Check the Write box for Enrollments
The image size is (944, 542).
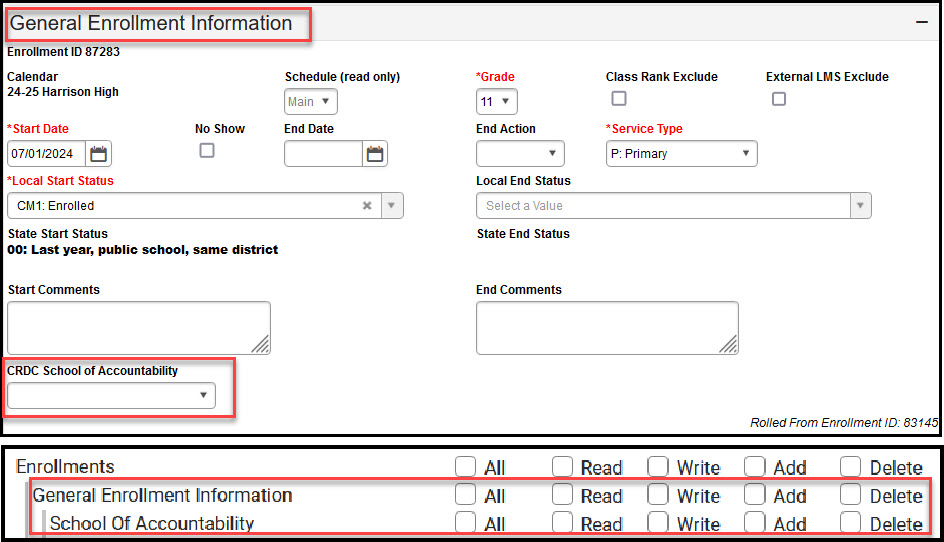point(658,467)
